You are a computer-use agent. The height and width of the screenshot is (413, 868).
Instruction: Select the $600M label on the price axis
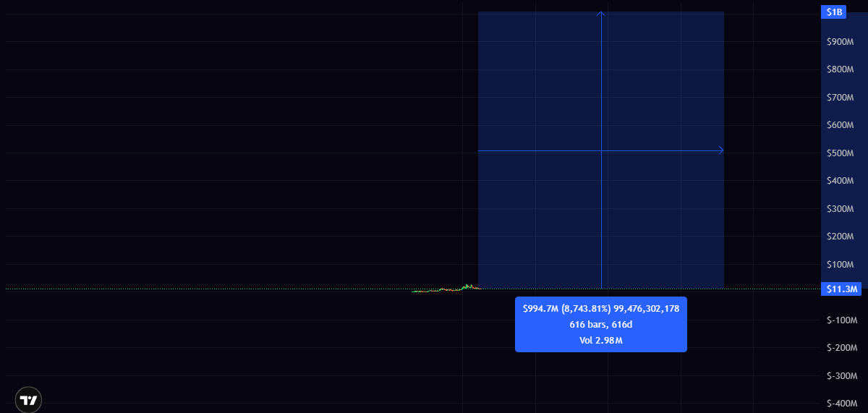pos(841,125)
